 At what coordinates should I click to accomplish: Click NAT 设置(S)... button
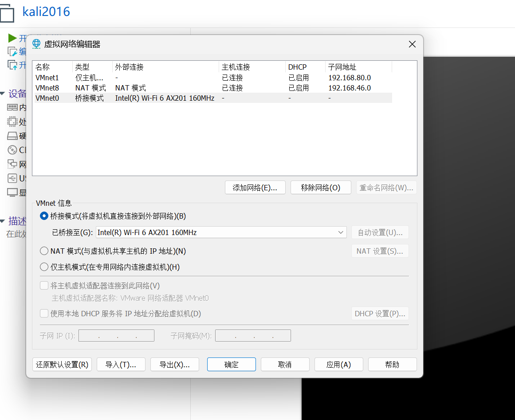click(x=380, y=251)
